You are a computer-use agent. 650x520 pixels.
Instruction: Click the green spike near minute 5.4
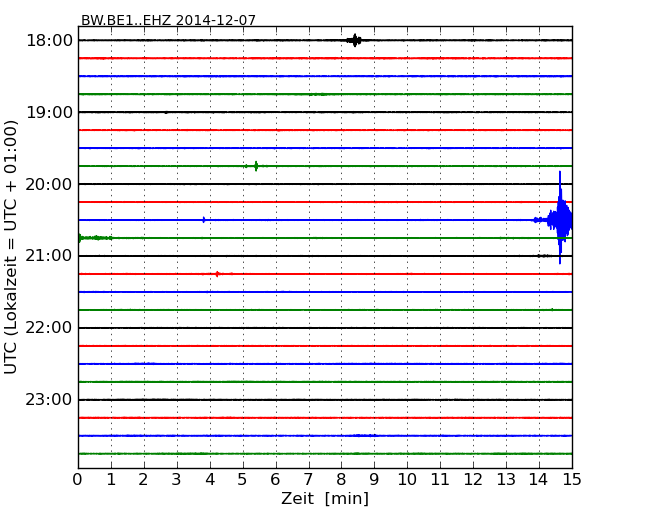click(x=256, y=166)
